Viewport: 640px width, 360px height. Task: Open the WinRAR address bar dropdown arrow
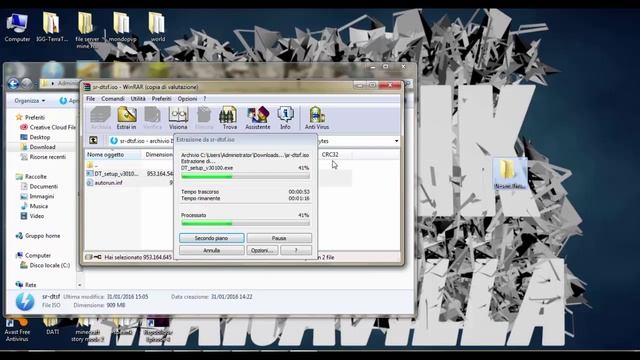[x=396, y=141]
